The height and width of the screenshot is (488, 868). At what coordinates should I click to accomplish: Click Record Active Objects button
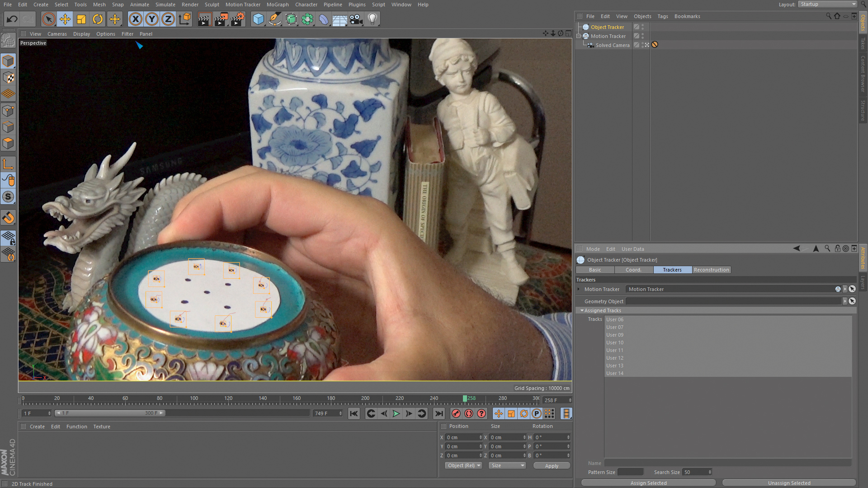pyautogui.click(x=456, y=413)
